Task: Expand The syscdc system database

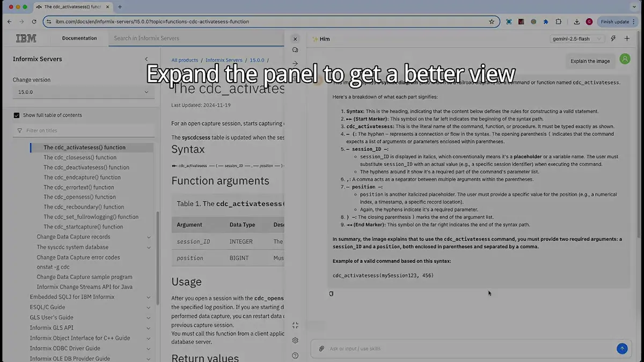Action: [x=149, y=247]
